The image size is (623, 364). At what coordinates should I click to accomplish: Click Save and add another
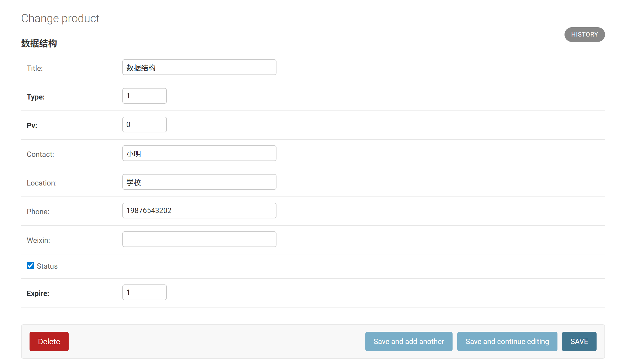tap(408, 341)
